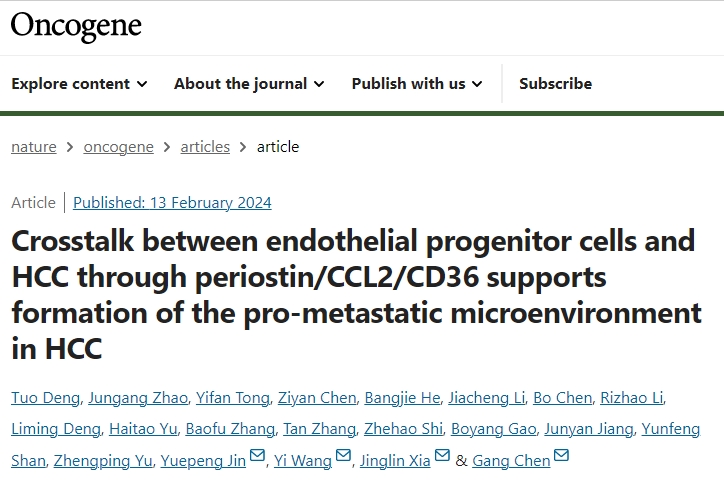This screenshot has width=724, height=482.
Task: Open the Rizhao Li author link
Action: 632,398
